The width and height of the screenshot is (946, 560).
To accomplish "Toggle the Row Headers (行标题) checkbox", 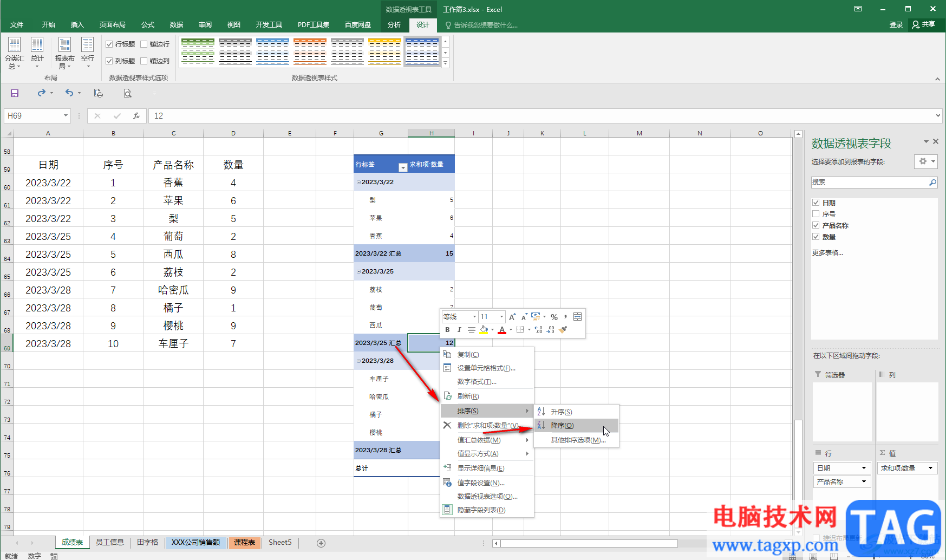I will pyautogui.click(x=109, y=44).
